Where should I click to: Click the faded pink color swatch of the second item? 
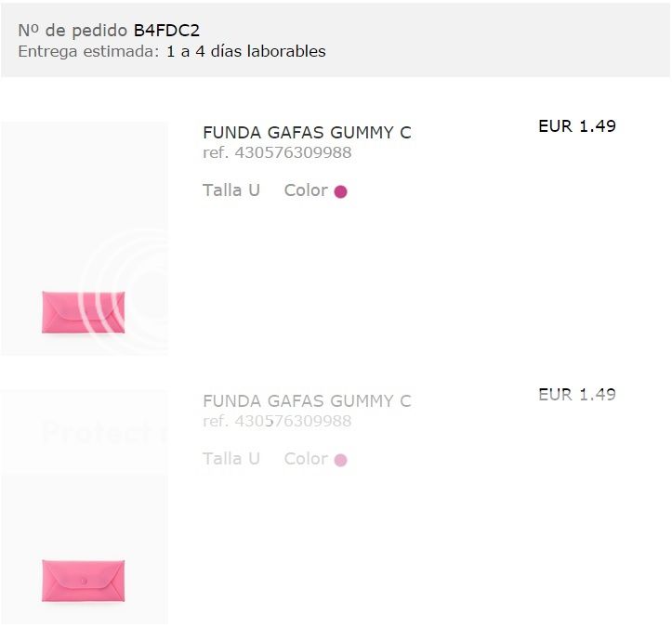click(x=340, y=460)
